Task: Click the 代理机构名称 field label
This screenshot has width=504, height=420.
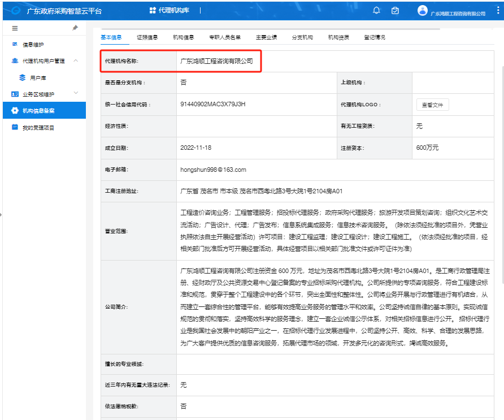Action: [121, 61]
